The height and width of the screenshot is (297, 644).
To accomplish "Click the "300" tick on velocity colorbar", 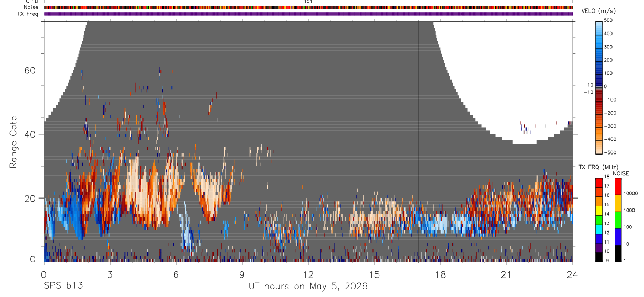I will tap(608, 47).
